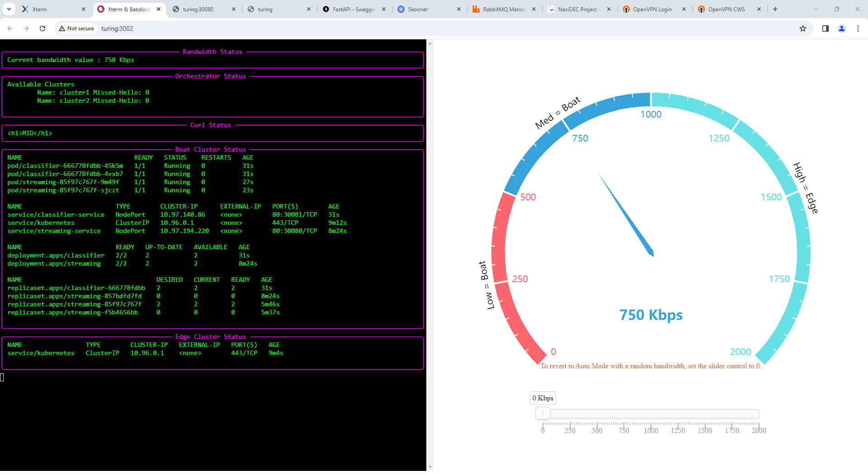Click the revert to Auto Mode instruction text
Screen dimensions: 868x475
click(x=651, y=366)
